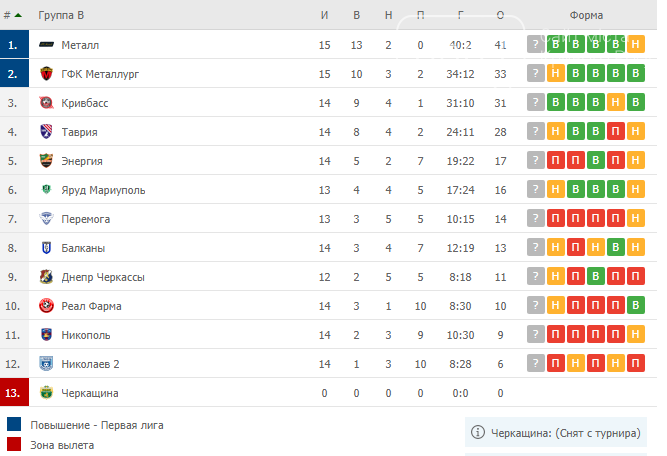Sort standings by the О points column
The height and width of the screenshot is (456, 667).
click(500, 15)
